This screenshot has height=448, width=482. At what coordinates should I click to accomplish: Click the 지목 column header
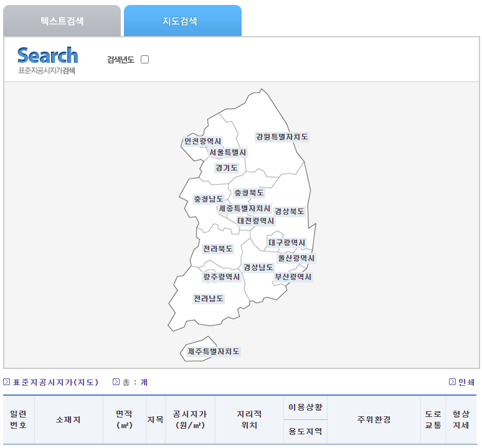point(156,419)
